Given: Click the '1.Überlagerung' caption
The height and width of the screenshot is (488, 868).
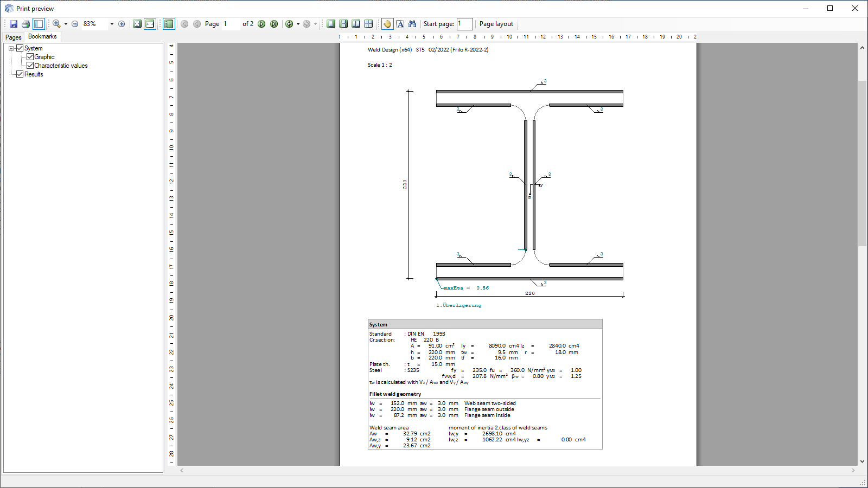Looking at the screenshot, I should [x=458, y=305].
